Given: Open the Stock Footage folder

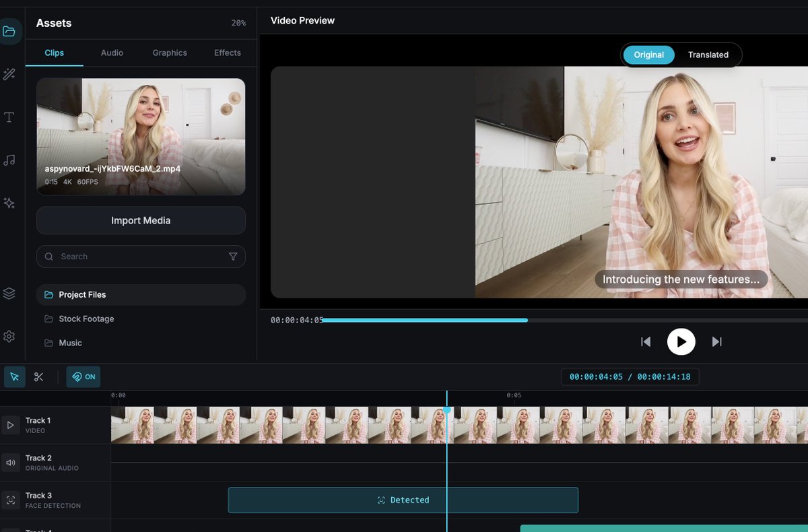Looking at the screenshot, I should coord(141,319).
